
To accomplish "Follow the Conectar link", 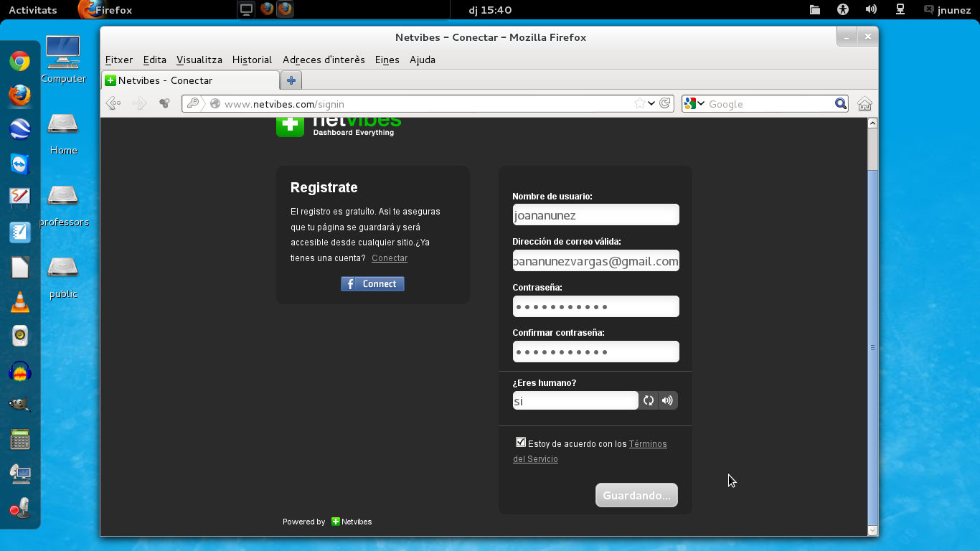I will [x=390, y=258].
